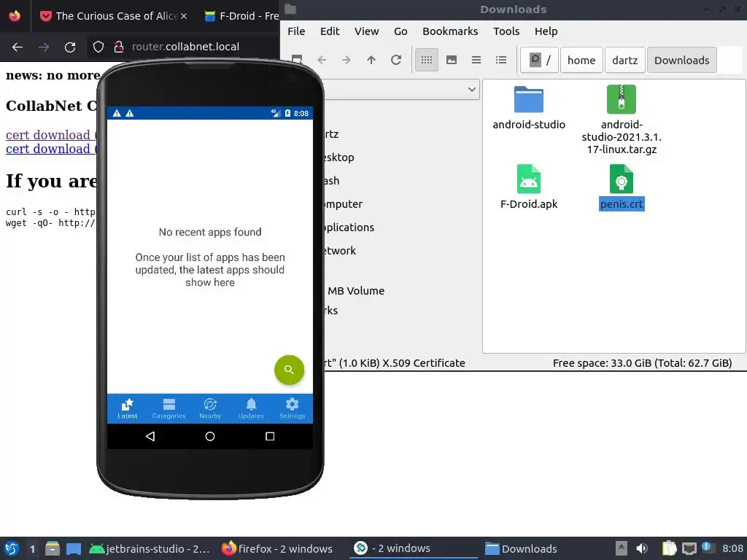Click the file manager launcher in taskbar
The width and height of the screenshot is (747, 560).
53,548
